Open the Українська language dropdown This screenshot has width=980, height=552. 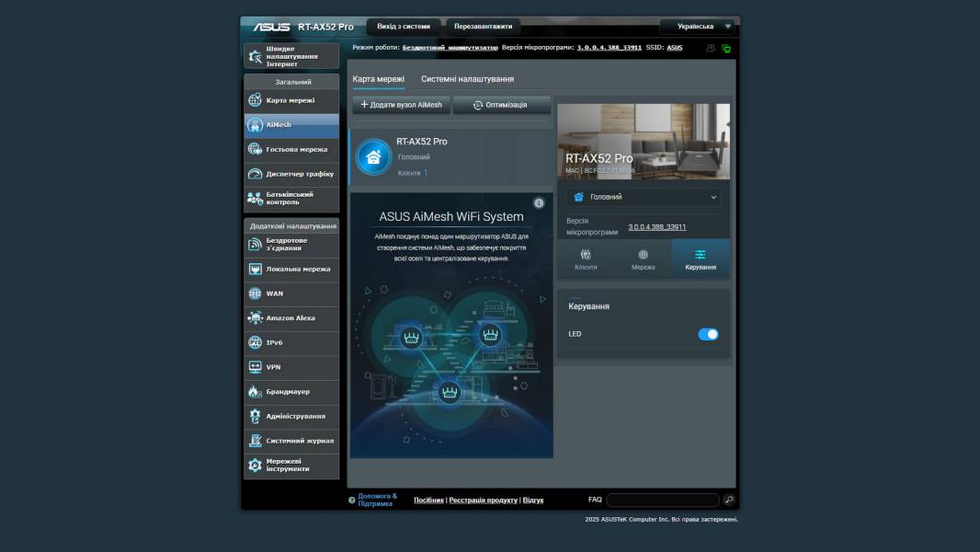click(x=699, y=27)
